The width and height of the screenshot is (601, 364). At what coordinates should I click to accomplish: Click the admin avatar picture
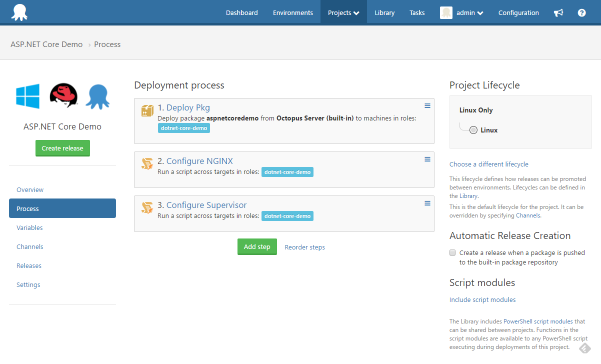click(445, 12)
